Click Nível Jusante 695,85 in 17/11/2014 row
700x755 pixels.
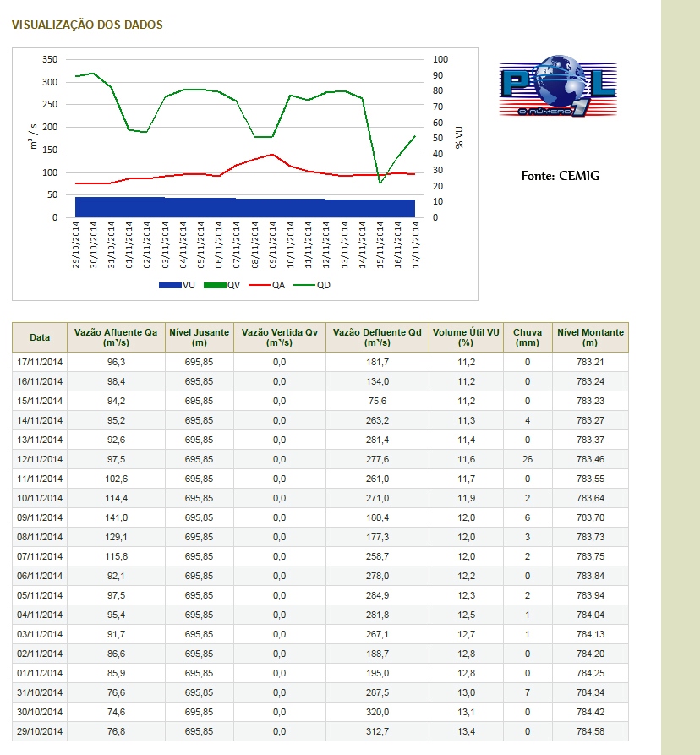[x=199, y=362]
